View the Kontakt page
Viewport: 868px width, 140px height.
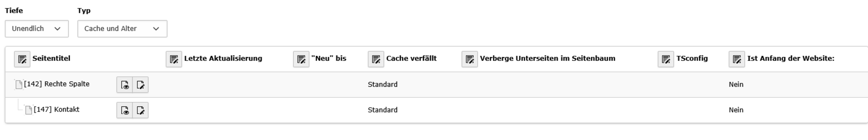coord(124,110)
